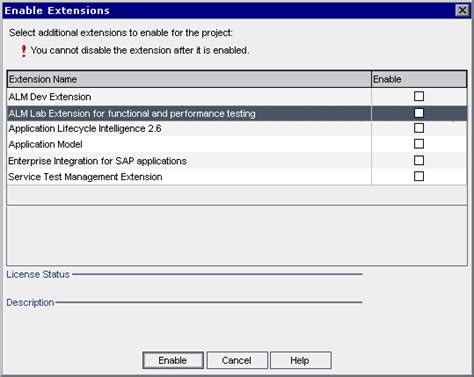Click the 'Enable' column header

419,79
